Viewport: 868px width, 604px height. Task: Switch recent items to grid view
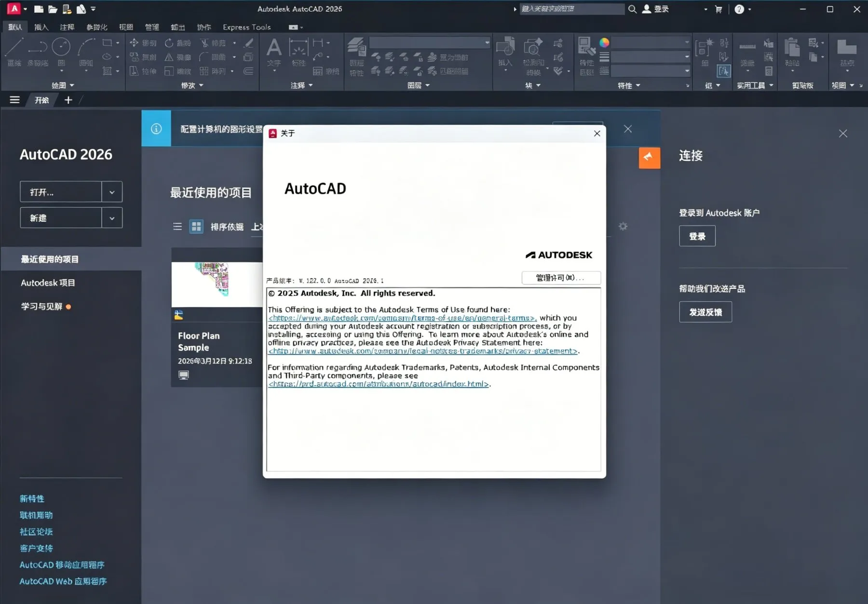196,227
